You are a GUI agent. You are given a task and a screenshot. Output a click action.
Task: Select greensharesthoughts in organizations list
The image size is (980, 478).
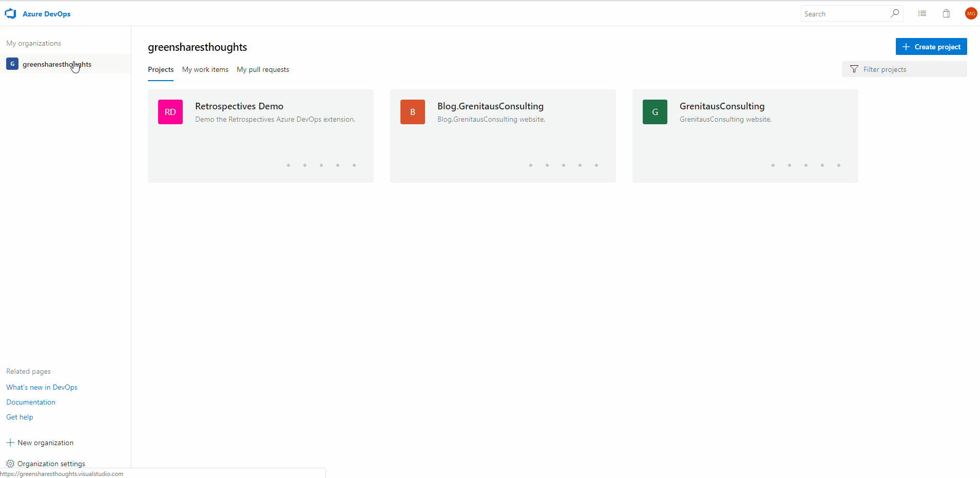pos(65,64)
